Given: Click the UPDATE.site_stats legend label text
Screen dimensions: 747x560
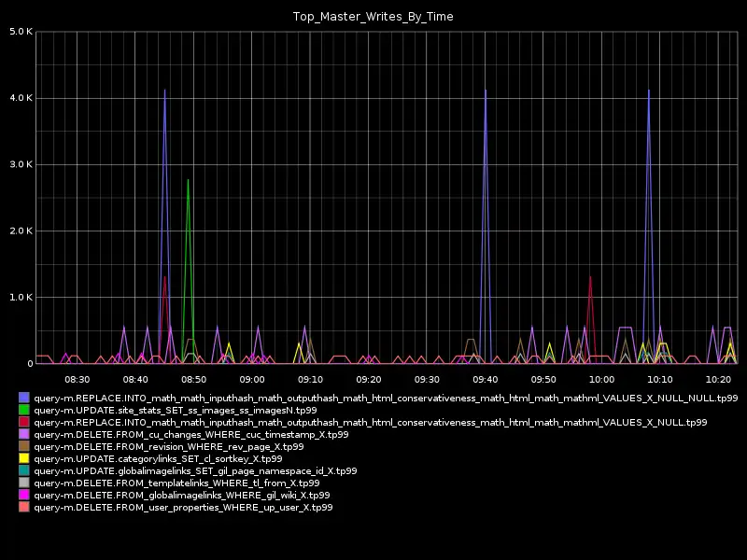Looking at the screenshot, I should (175, 410).
